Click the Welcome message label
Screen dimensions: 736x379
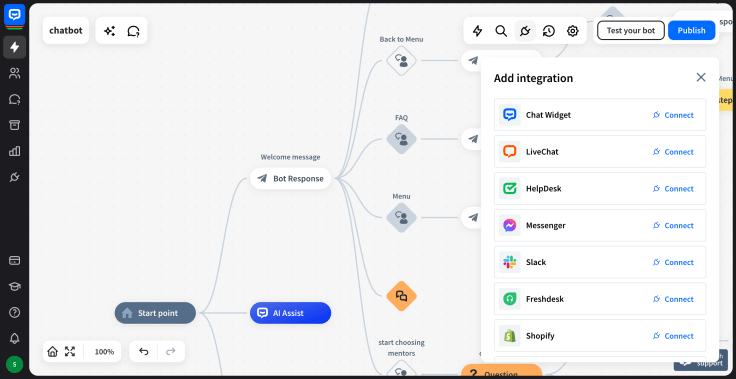coord(291,157)
